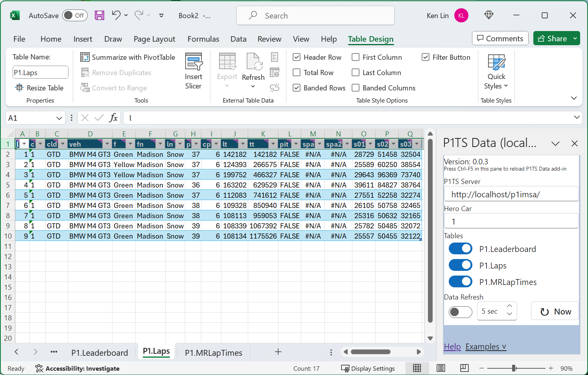Select Page Break Preview icon
The width and height of the screenshot is (588, 375).
pos(465,368)
